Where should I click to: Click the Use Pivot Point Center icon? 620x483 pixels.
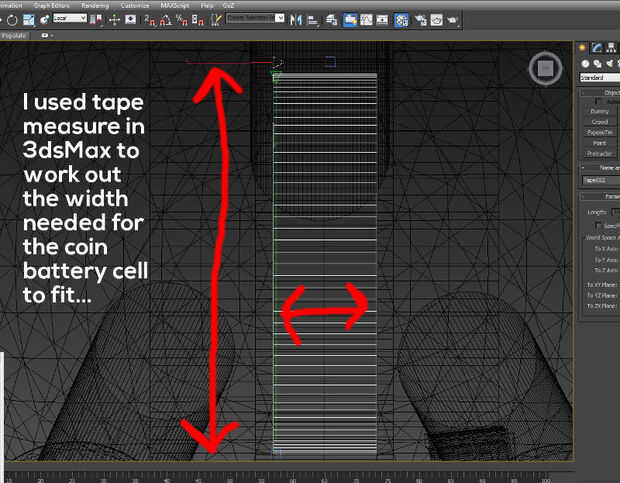click(x=95, y=20)
